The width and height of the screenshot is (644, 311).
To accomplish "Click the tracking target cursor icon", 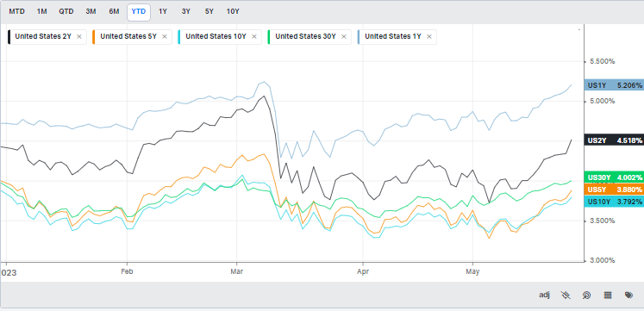I will [x=587, y=295].
